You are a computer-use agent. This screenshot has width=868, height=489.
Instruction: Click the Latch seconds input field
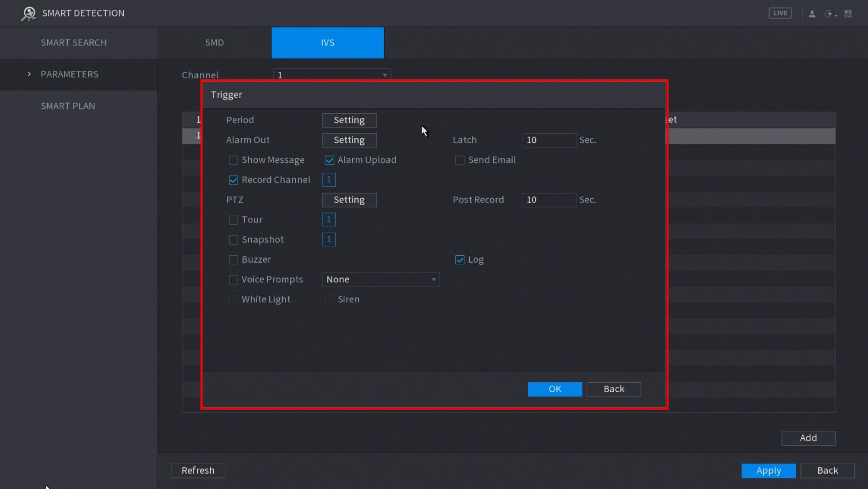[549, 140]
